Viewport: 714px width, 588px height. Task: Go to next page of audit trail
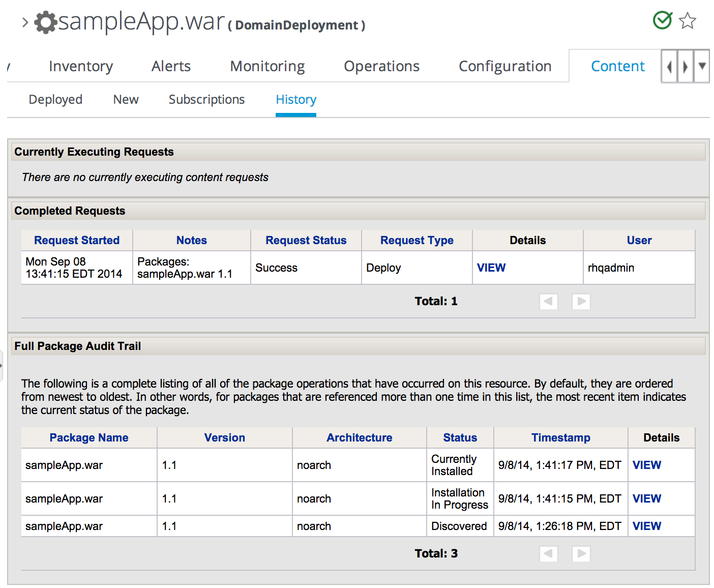point(581,553)
